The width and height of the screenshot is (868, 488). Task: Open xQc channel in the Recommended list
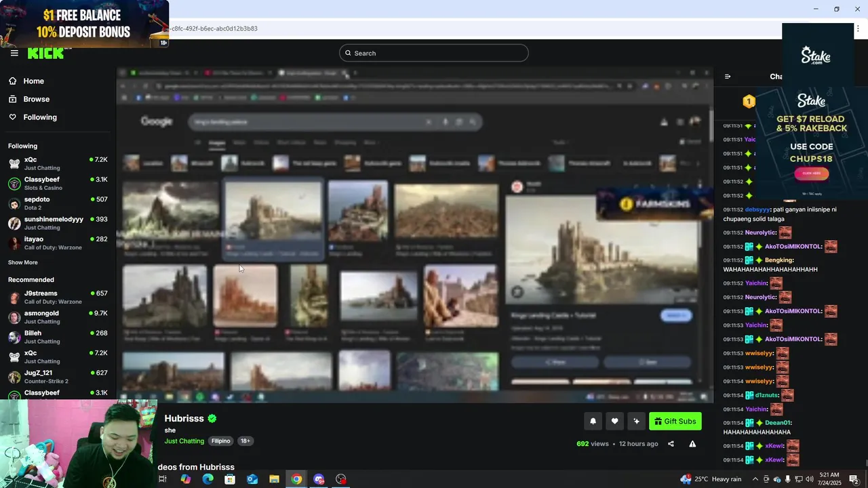(58, 357)
